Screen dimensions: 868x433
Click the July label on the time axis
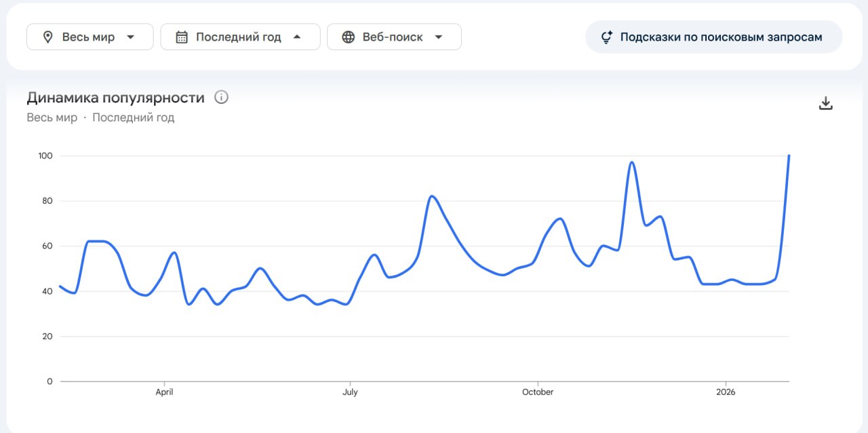350,392
